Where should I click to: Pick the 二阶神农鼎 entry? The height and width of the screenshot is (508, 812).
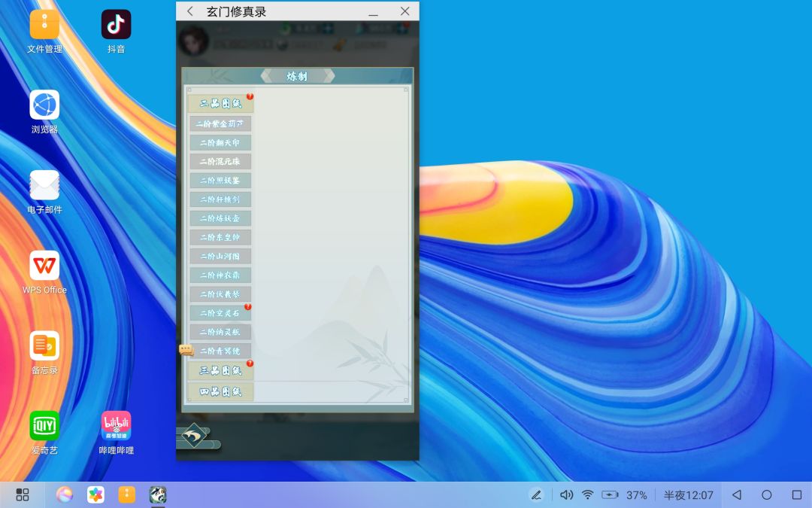coord(220,275)
